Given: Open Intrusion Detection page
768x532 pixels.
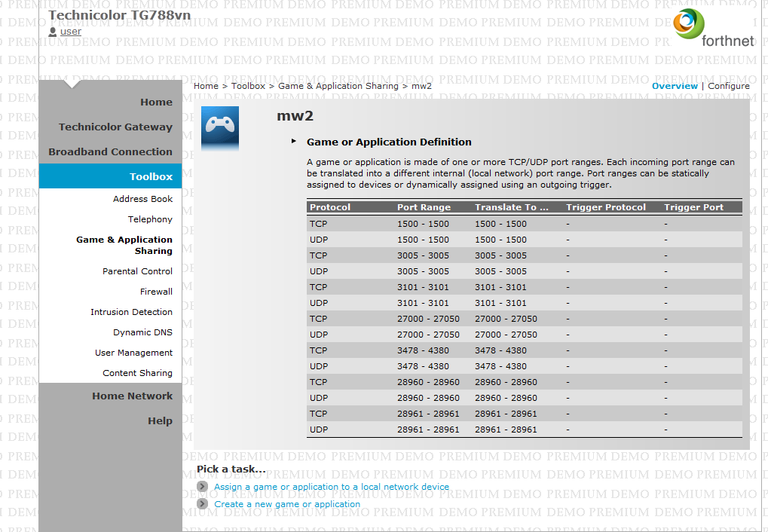Looking at the screenshot, I should point(131,311).
